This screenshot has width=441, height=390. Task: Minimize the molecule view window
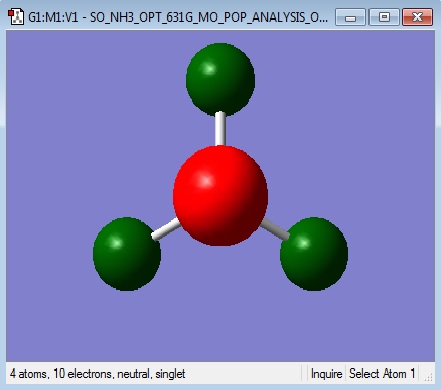(x=350, y=17)
